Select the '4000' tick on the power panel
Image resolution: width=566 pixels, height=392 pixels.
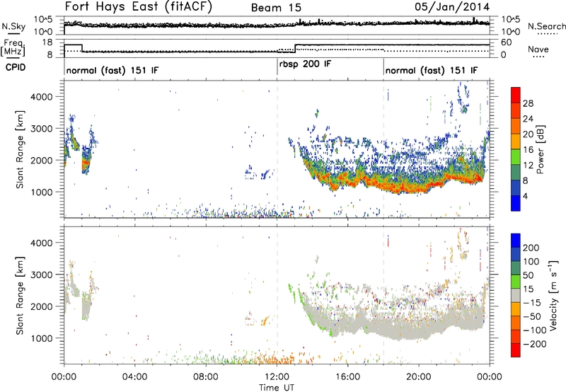pyautogui.click(x=42, y=97)
